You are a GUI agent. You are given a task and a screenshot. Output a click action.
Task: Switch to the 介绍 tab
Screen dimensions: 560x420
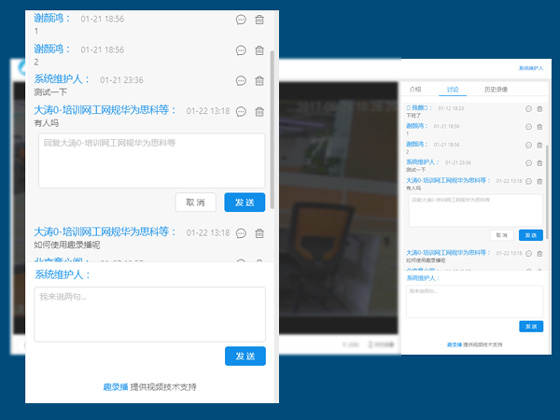[x=415, y=89]
